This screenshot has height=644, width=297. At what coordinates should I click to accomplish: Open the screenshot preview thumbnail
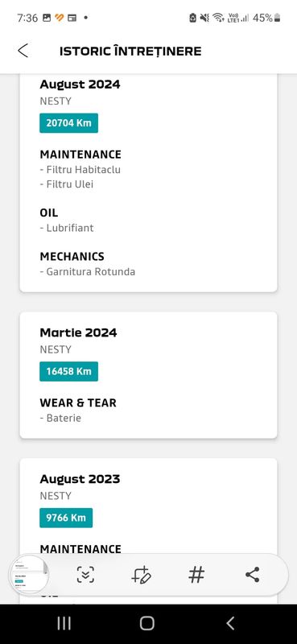(x=29, y=575)
